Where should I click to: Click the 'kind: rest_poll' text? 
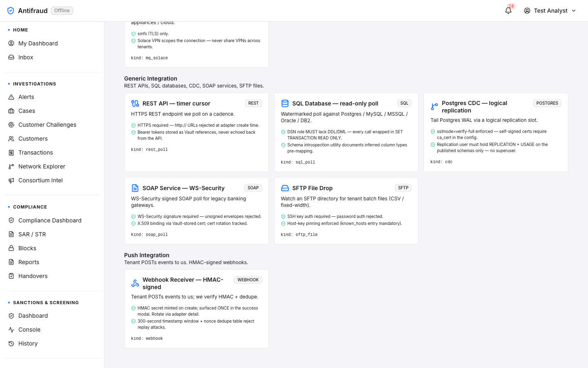pos(149,150)
